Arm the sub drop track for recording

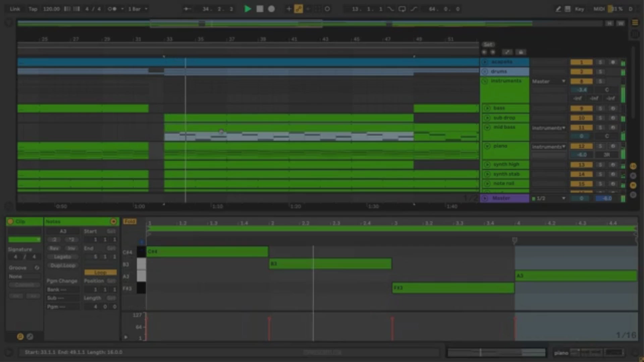coord(613,118)
